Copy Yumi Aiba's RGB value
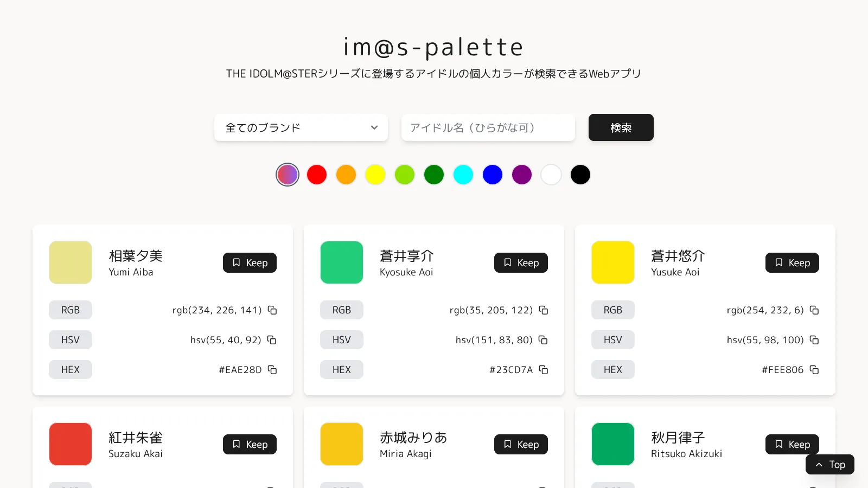This screenshot has height=488, width=868. pos(271,310)
